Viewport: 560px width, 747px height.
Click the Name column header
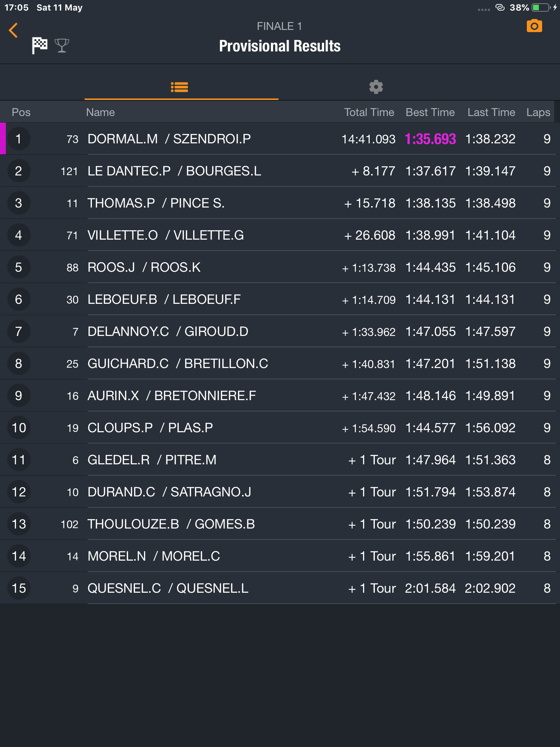100,112
